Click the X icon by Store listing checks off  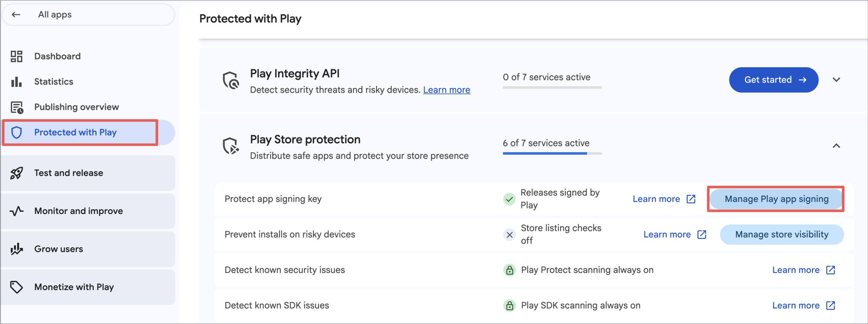(x=510, y=235)
